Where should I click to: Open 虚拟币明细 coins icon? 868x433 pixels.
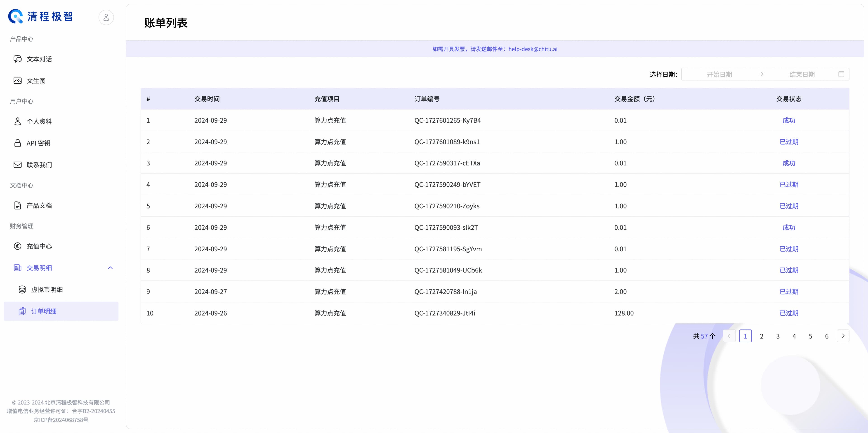pyautogui.click(x=22, y=289)
